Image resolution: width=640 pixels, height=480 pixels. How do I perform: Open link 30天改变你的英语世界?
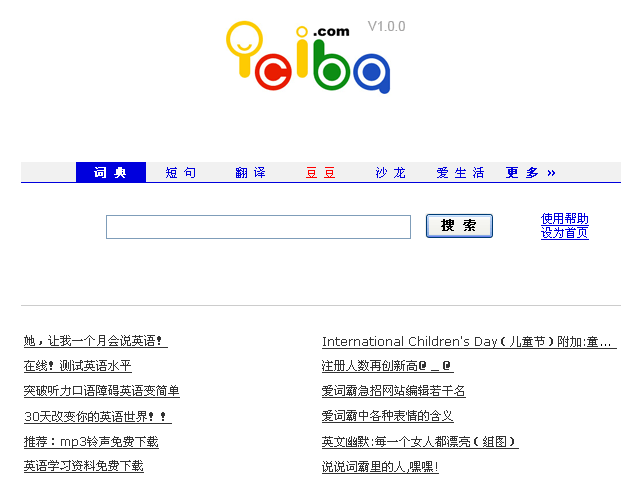coord(98,416)
